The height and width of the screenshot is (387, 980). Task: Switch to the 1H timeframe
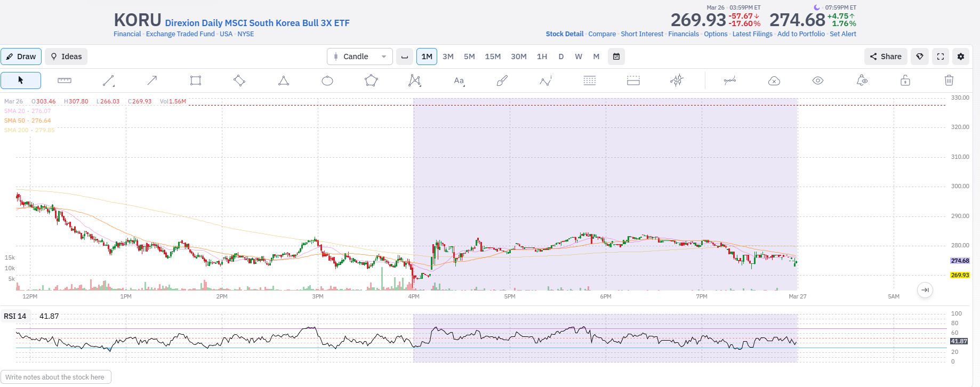542,57
